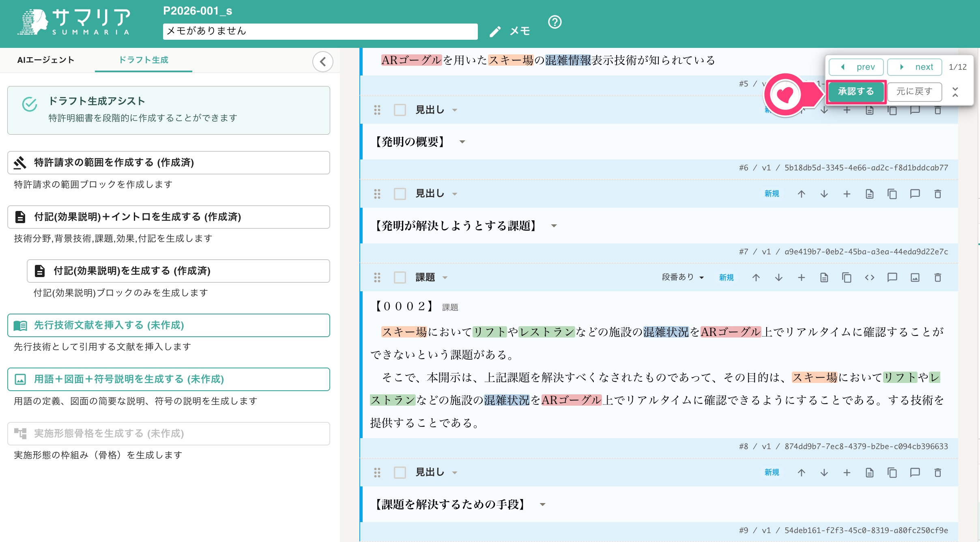Click the code brackets icon in 課題 row
The height and width of the screenshot is (542, 980).
coord(870,277)
